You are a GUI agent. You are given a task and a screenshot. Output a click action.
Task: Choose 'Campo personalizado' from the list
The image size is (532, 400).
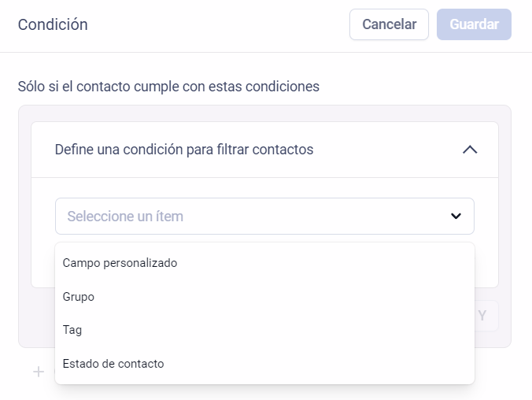pyautogui.click(x=120, y=263)
